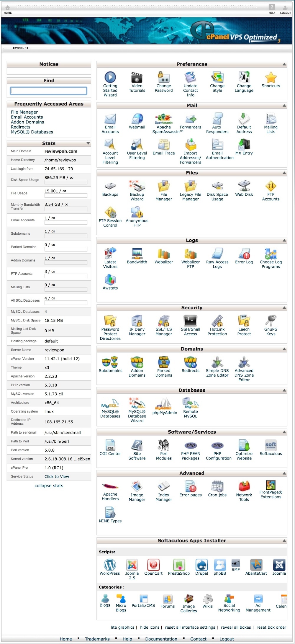
Task: Open Awstats logs
Action: coord(110,279)
